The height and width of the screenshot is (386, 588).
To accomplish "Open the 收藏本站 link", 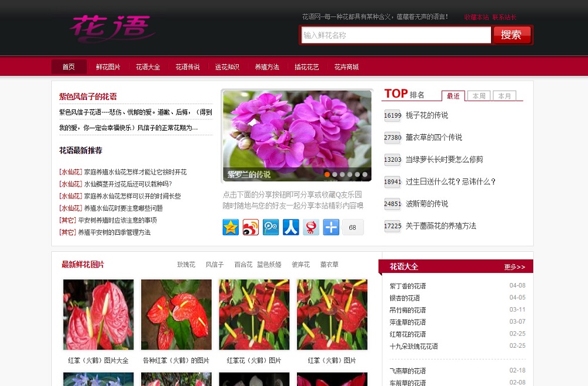I will pyautogui.click(x=477, y=17).
